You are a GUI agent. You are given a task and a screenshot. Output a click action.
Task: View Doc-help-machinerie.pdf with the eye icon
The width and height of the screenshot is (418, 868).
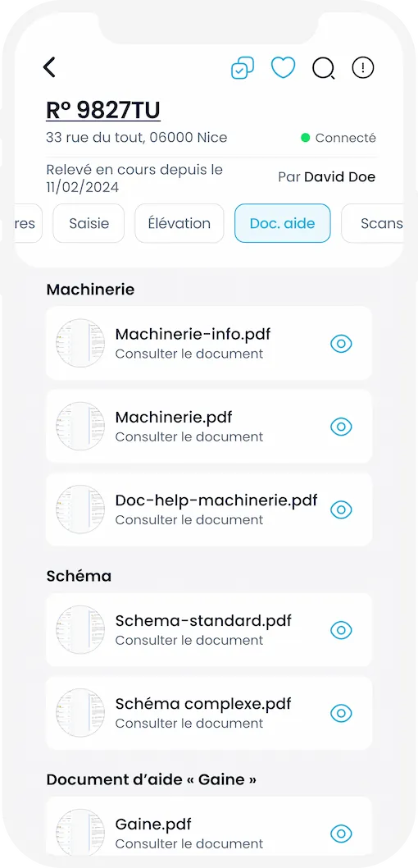341,509
